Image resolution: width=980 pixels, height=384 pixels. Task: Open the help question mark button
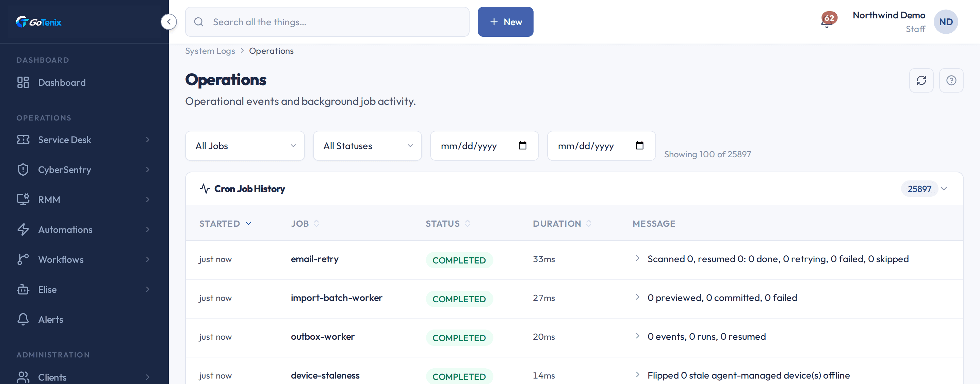[951, 80]
